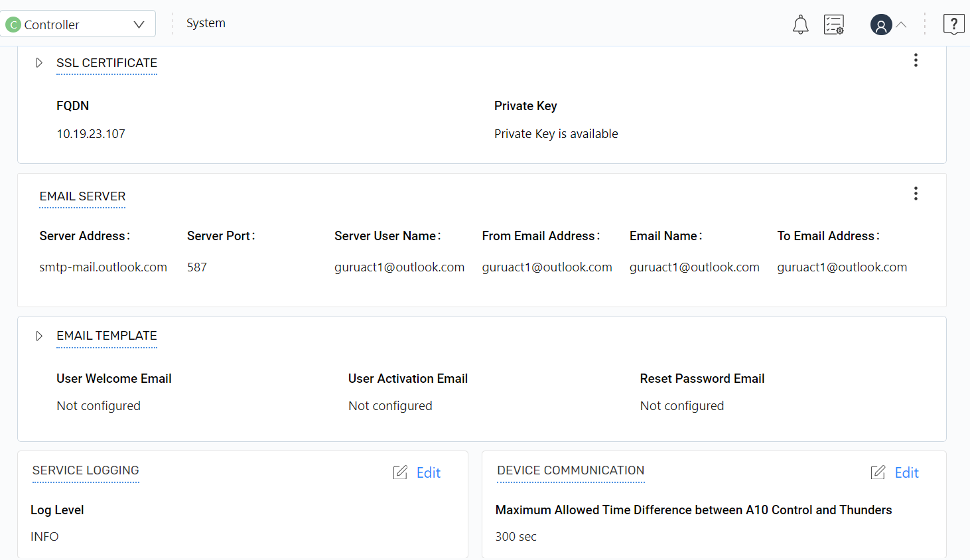This screenshot has height=560, width=970.
Task: Select the SSL CERTIFICATE heading
Action: click(107, 63)
